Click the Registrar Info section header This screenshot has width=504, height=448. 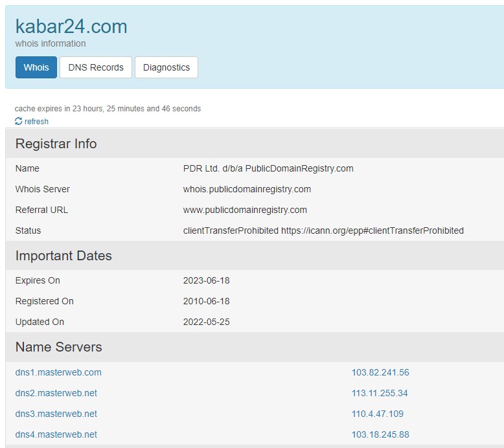[x=56, y=144]
